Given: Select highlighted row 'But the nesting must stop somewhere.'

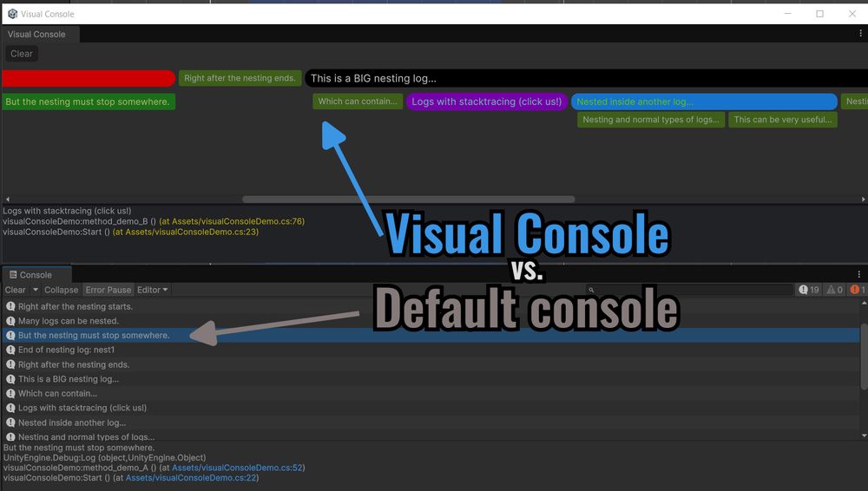Looking at the screenshot, I should (431, 335).
